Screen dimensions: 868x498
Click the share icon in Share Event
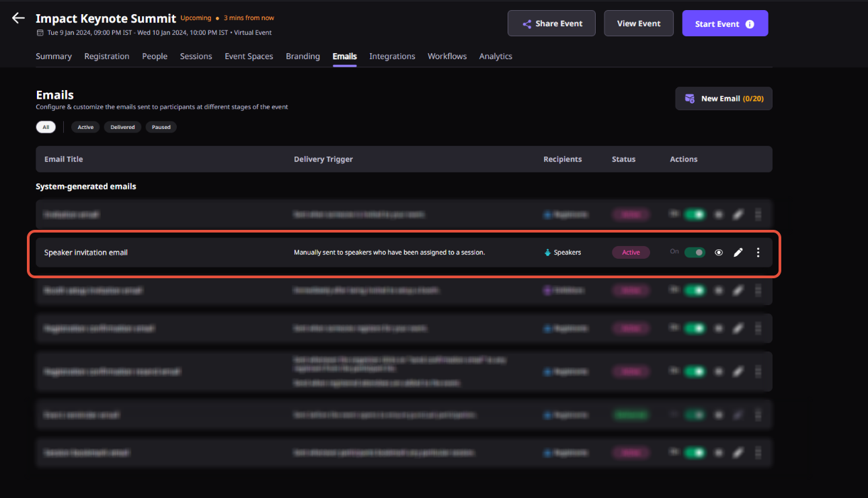pos(527,24)
